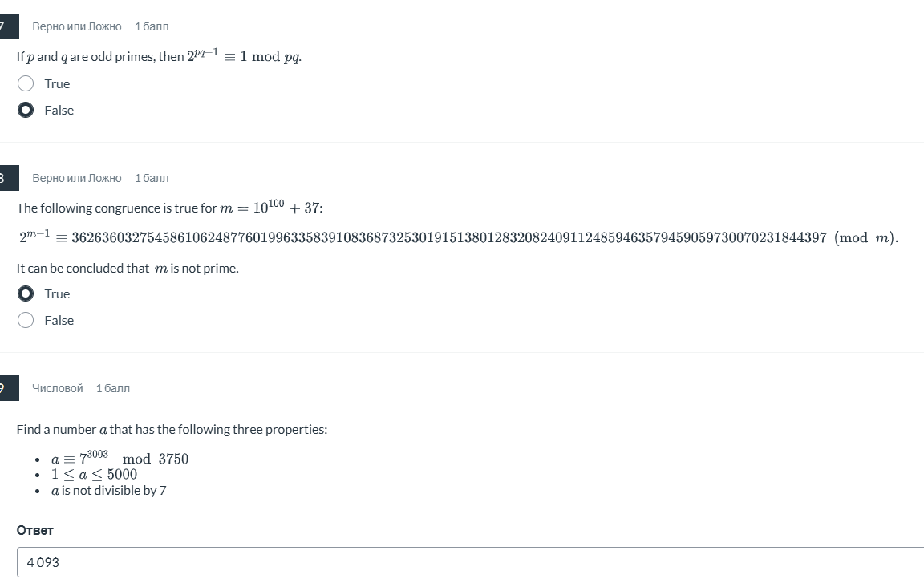Image resolution: width=924 pixels, height=587 pixels.
Task: Click the Верно или Ложно label on question 8
Action: (x=76, y=178)
